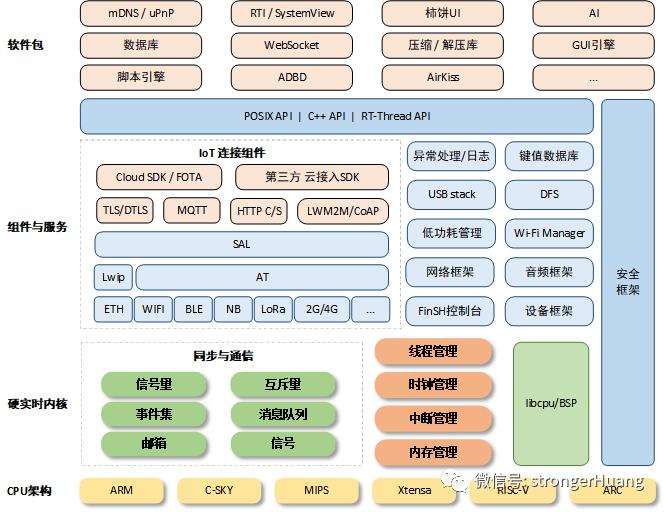Select the libcpu/BSP green block
Viewport: 665px width, 512px height.
(x=551, y=403)
